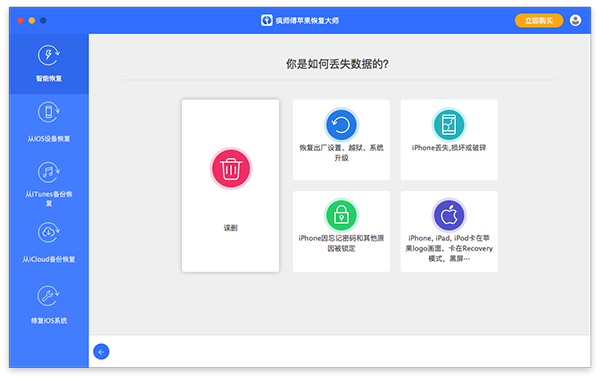Viewport: 600px width, 379px height.
Task: Select iPhone丢失,损坏或破碎 text
Action: 449,148
